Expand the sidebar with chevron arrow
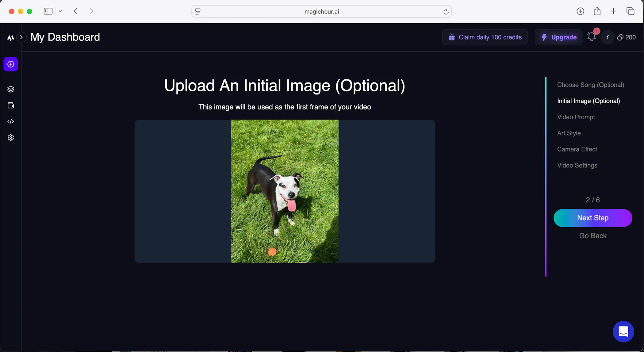Viewport: 644px width, 352px height. [x=21, y=37]
